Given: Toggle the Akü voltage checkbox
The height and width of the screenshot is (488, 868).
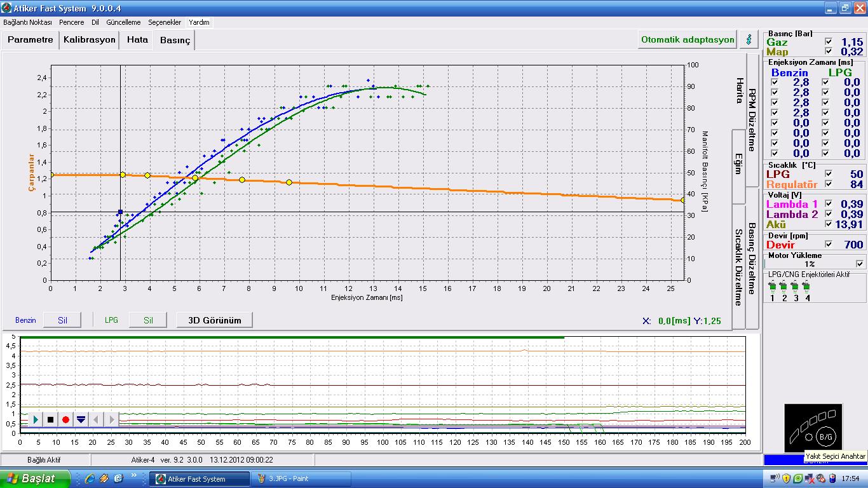Looking at the screenshot, I should (x=828, y=224).
